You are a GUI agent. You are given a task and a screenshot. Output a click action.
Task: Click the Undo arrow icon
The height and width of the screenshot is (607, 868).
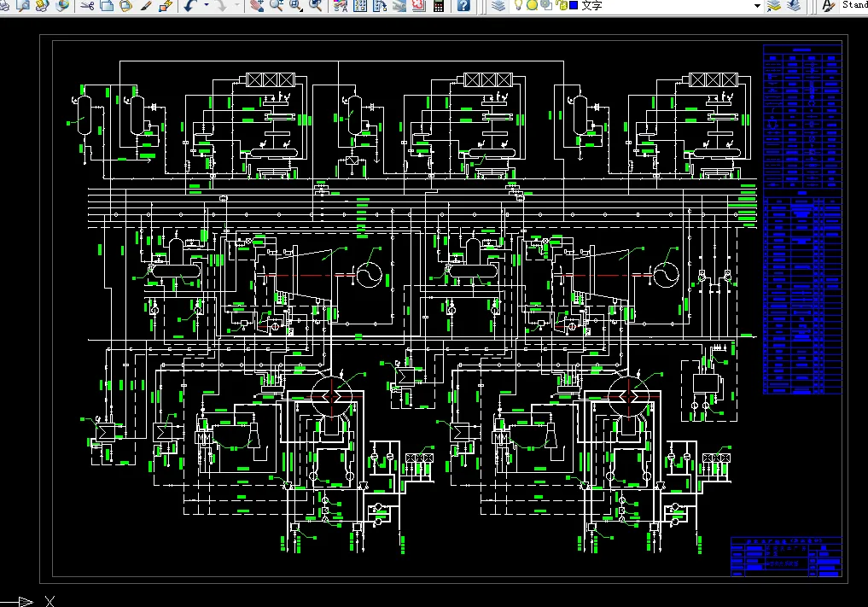(190, 5)
